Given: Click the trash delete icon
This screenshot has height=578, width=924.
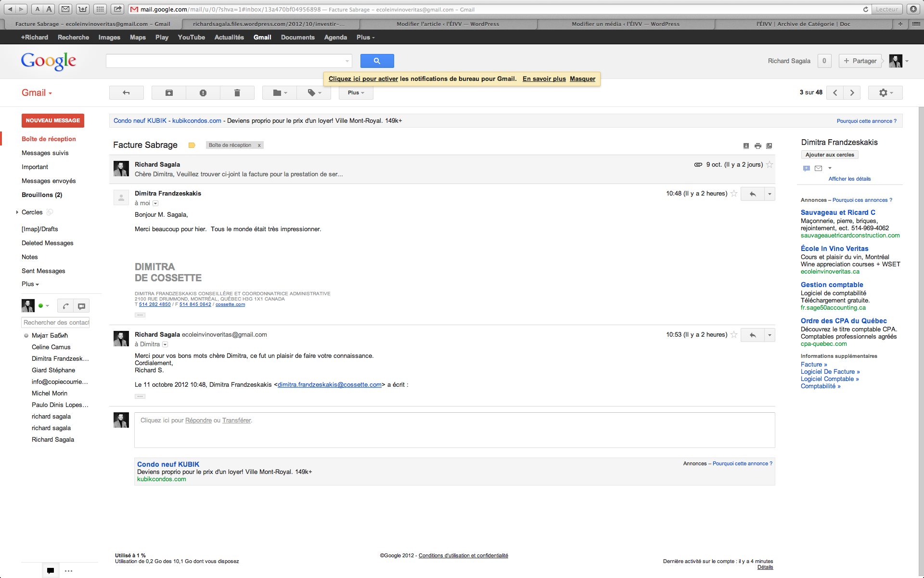Looking at the screenshot, I should coord(237,93).
